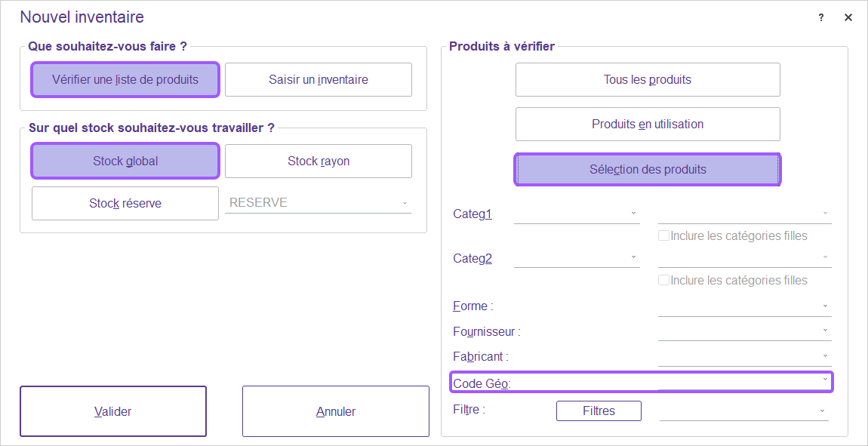The image size is (868, 446).
Task: Click the Filtres button
Action: [599, 411]
